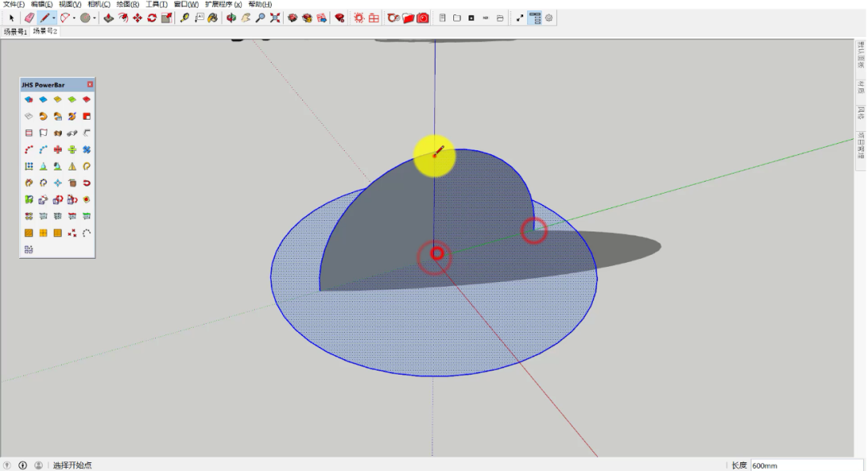Open the 材质 side tray tab

pyautogui.click(x=862, y=88)
